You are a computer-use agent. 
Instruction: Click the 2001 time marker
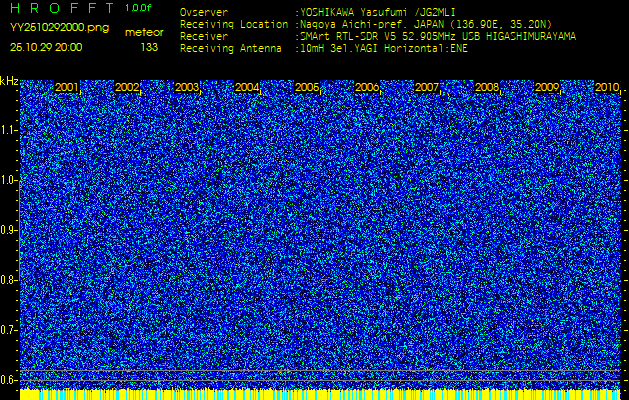pyautogui.click(x=67, y=87)
